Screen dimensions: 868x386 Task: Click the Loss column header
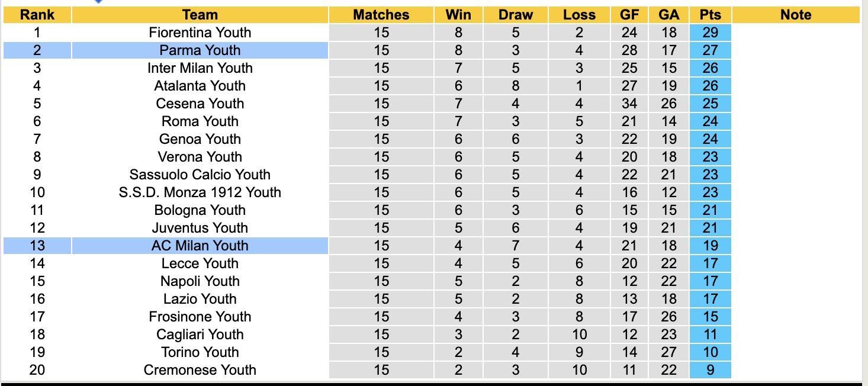(x=579, y=15)
